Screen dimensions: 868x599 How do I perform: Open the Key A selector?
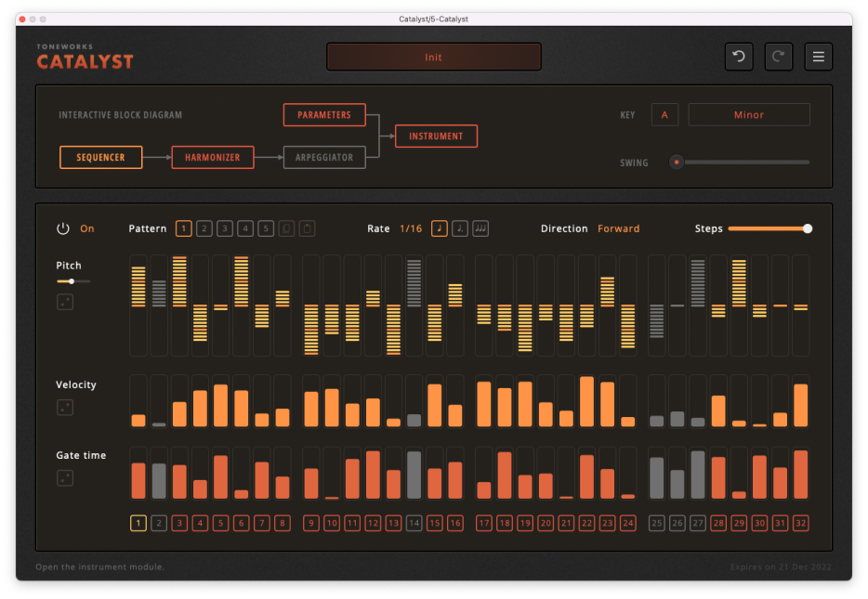[x=664, y=114]
